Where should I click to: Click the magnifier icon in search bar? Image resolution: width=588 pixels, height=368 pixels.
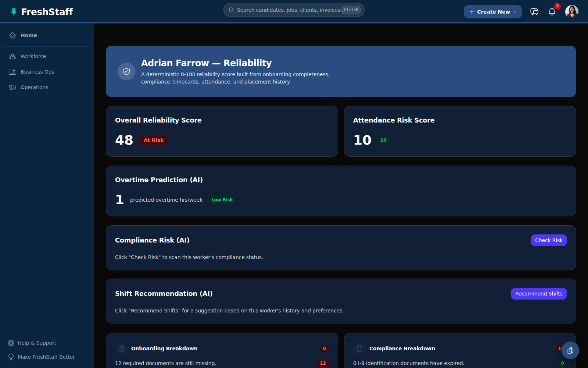pos(232,10)
